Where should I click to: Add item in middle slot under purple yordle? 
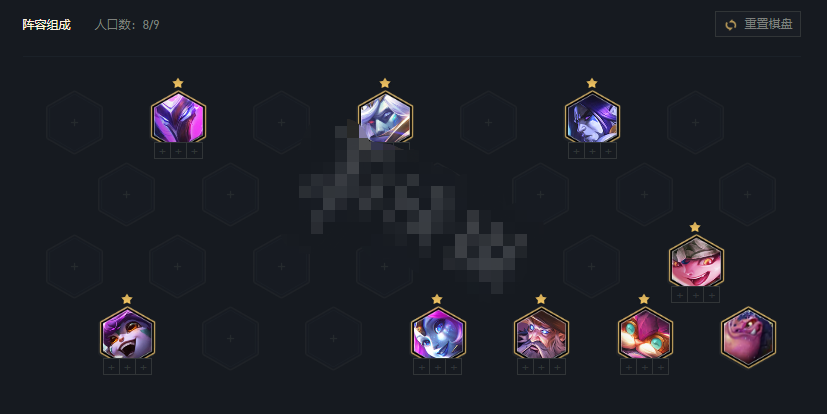click(127, 367)
